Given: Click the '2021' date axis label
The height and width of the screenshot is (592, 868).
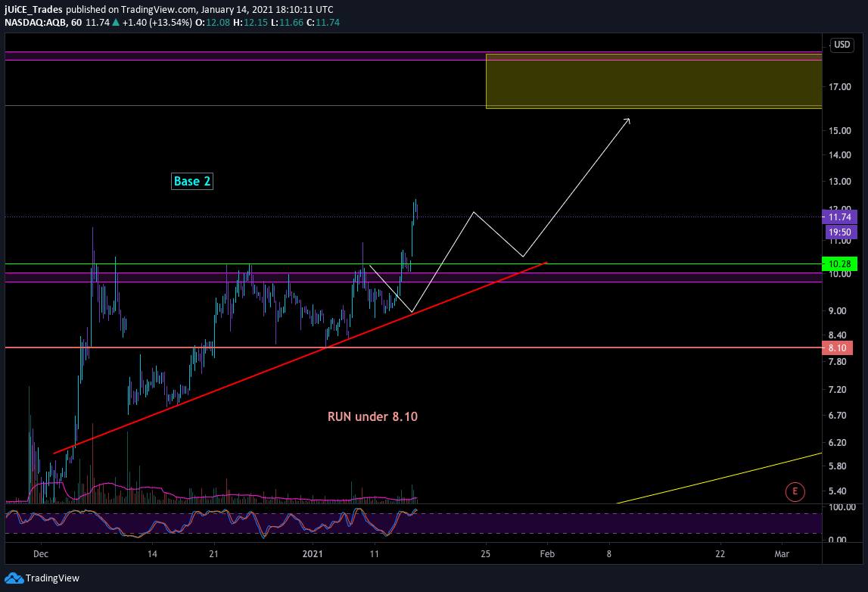Looking at the screenshot, I should click(313, 554).
